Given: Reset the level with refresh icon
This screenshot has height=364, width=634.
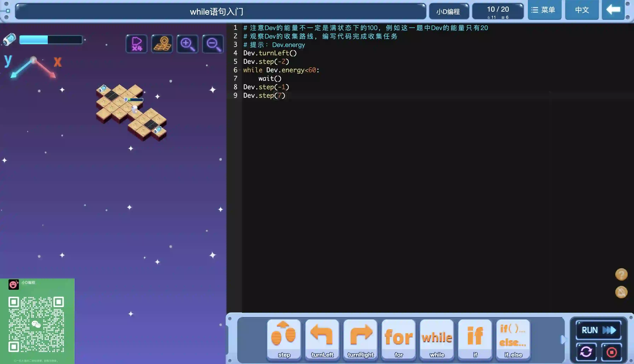Looking at the screenshot, I should pos(586,352).
